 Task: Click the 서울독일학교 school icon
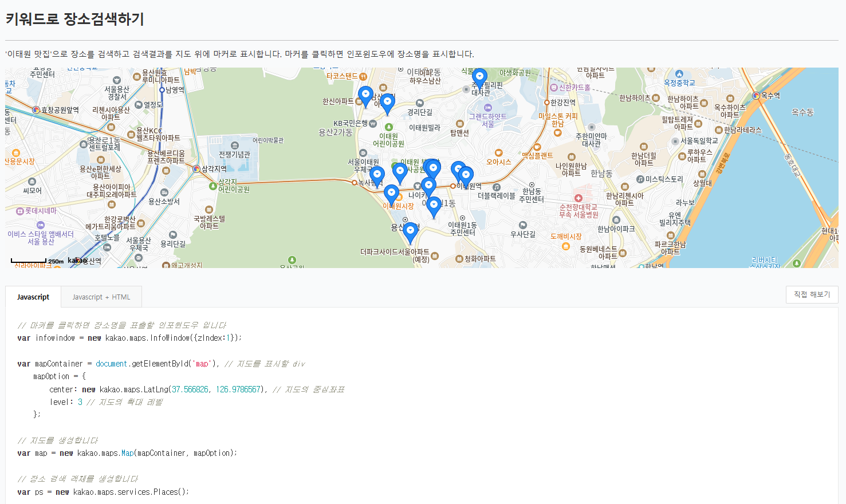675,141
